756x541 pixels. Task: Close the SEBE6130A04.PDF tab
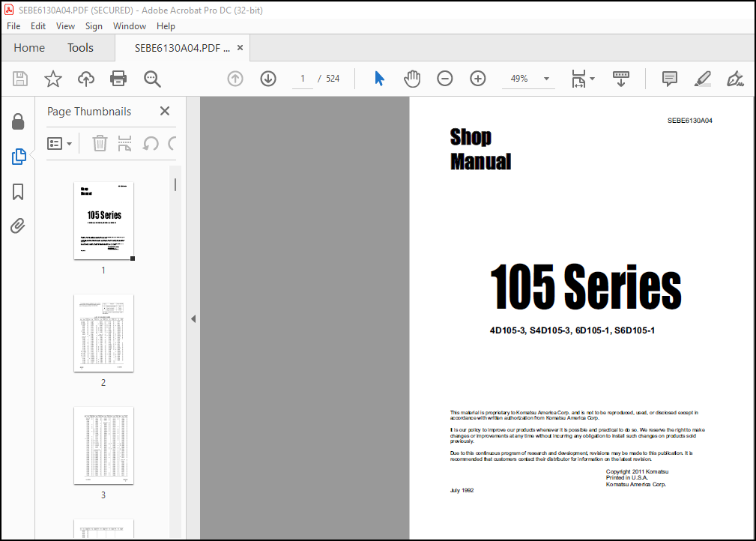pyautogui.click(x=240, y=48)
